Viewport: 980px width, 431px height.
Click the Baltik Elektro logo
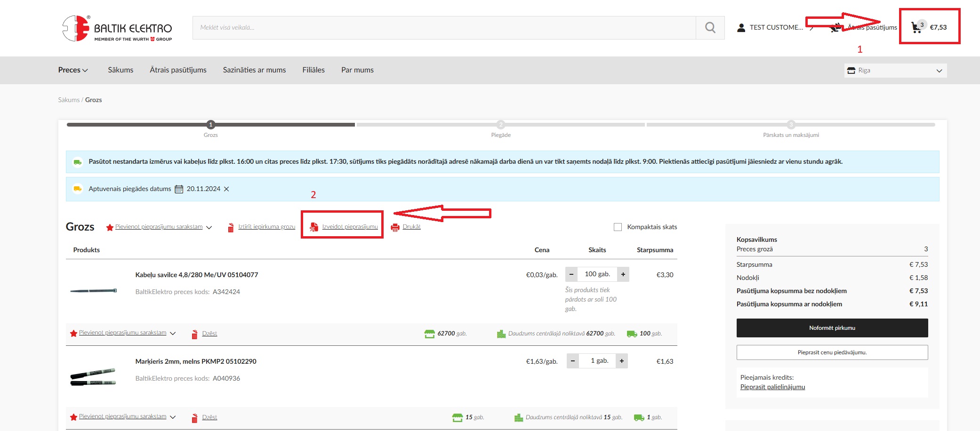click(117, 29)
